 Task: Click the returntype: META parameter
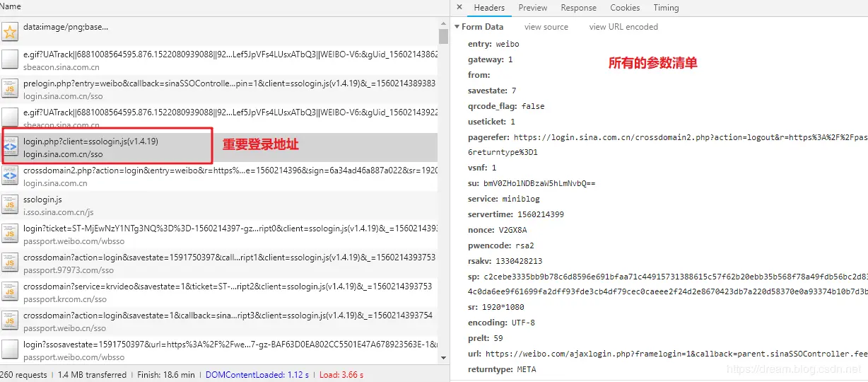502,369
